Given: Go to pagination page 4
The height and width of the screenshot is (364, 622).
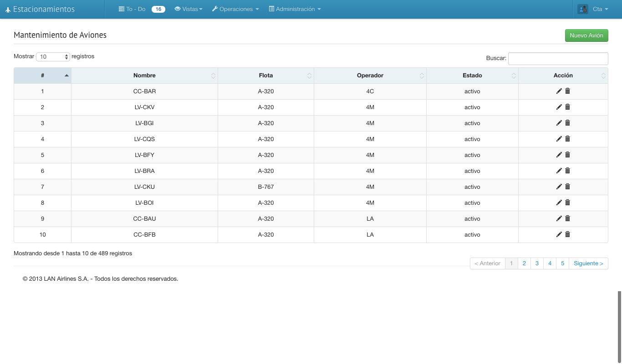Looking at the screenshot, I should (550, 263).
